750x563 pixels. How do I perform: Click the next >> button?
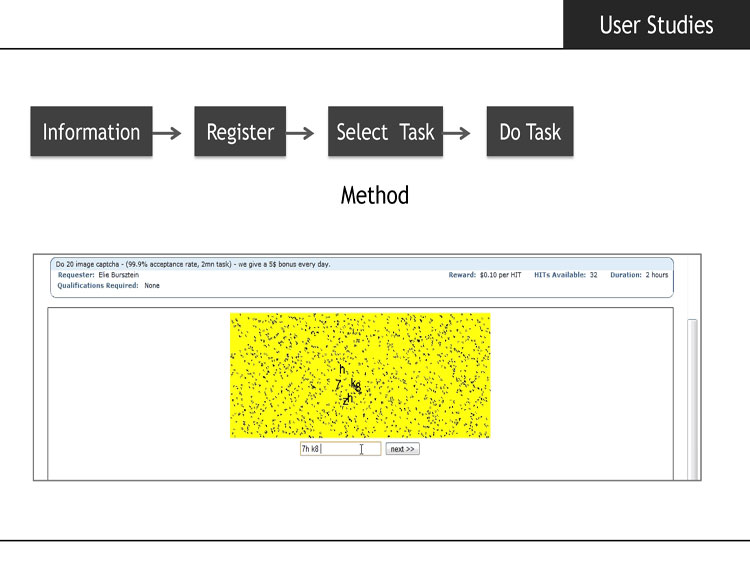[x=403, y=449]
